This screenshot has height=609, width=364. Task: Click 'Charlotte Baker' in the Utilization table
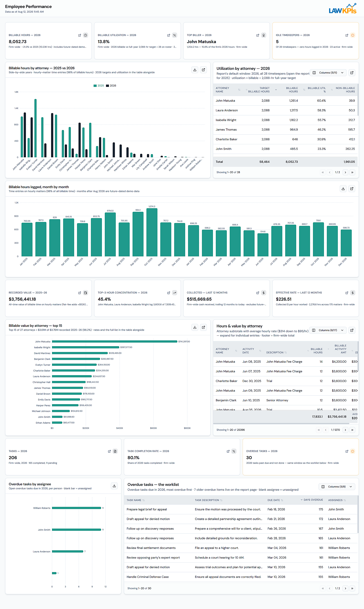pos(226,139)
